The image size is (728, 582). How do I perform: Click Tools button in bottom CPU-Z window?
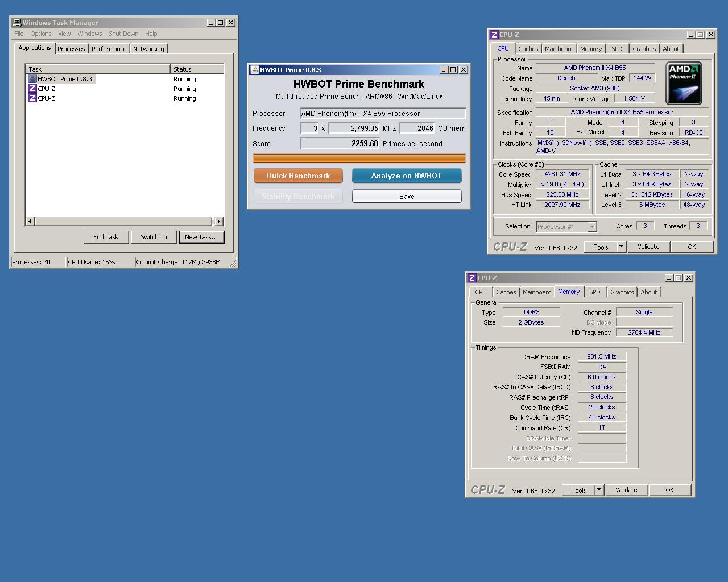[x=578, y=490]
